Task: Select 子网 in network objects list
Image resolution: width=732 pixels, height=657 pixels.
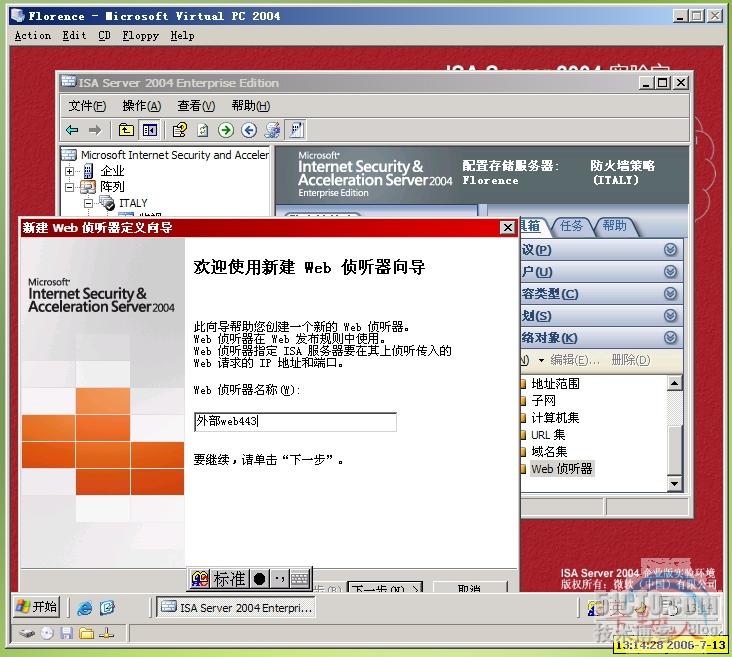Action: tap(543, 401)
